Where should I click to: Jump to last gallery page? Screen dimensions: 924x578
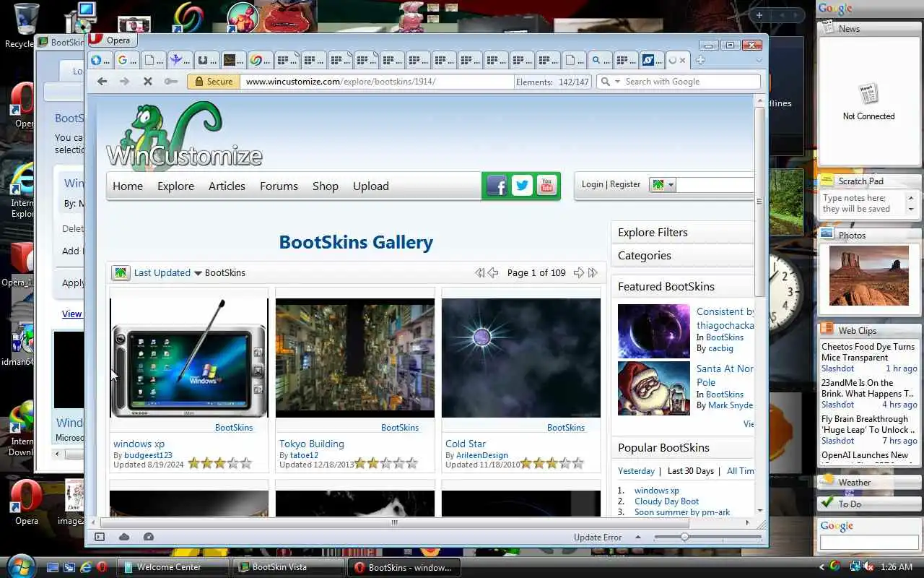click(593, 272)
